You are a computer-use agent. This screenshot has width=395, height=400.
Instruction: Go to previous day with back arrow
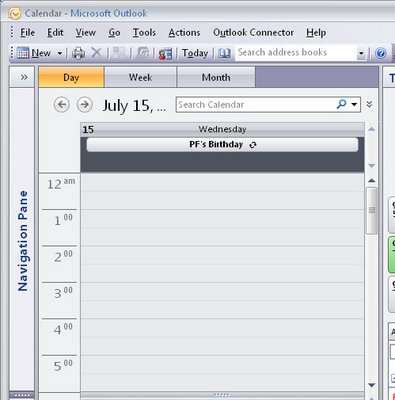(x=62, y=105)
